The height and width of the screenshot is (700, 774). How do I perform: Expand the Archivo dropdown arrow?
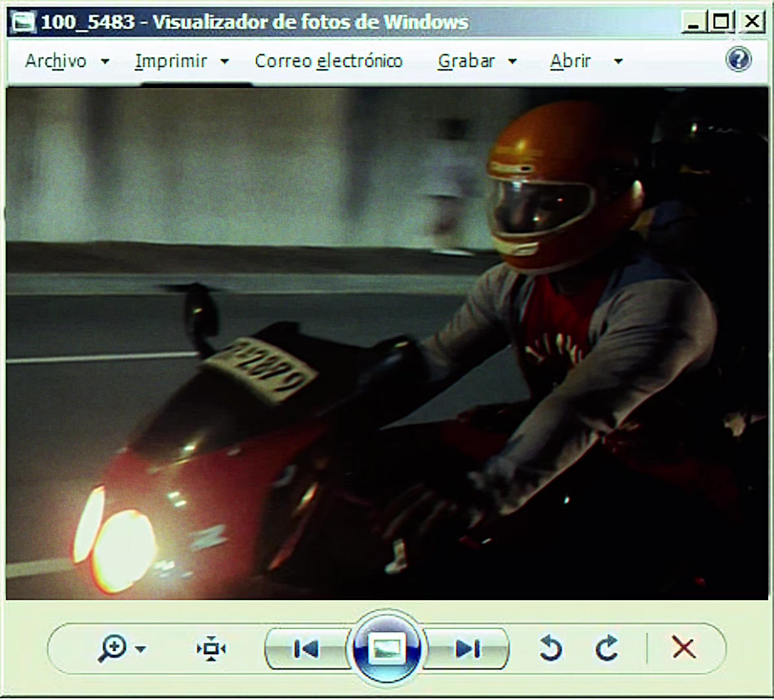coord(104,62)
